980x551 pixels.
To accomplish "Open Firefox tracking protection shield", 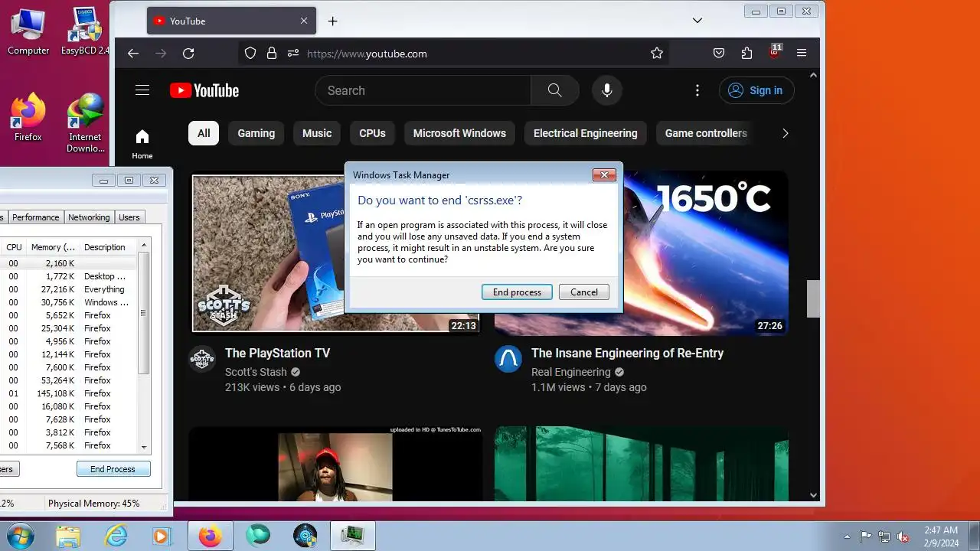I will click(x=250, y=54).
